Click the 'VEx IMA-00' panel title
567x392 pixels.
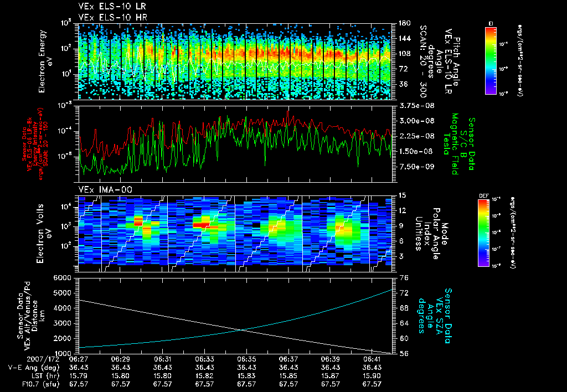105,189
